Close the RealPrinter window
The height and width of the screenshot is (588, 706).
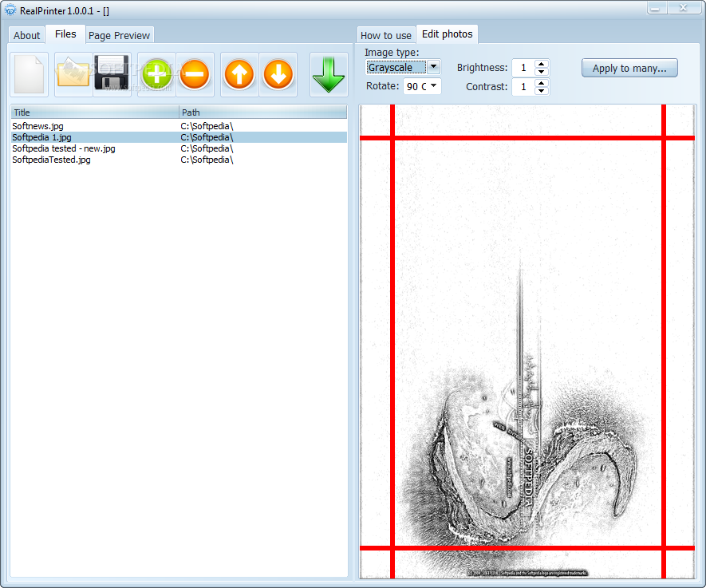coord(683,8)
